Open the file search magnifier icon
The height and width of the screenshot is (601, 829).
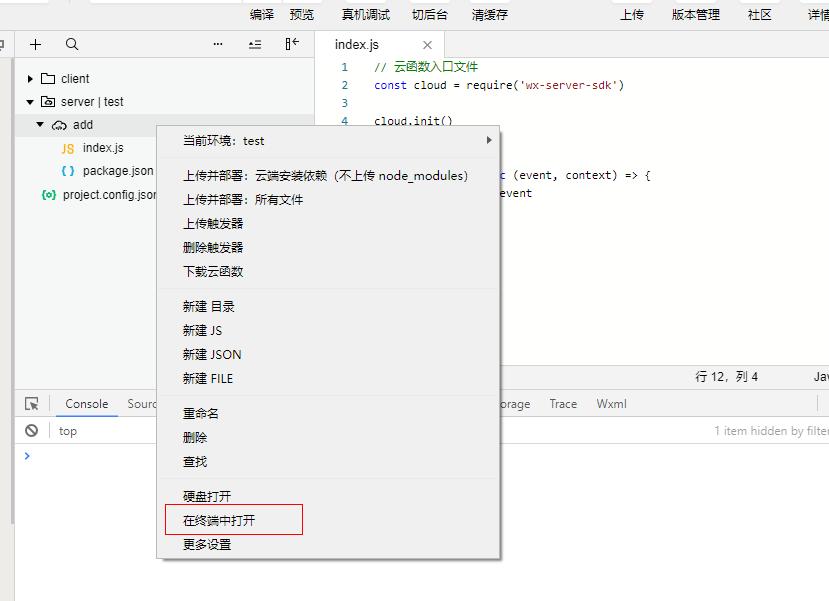click(x=72, y=44)
